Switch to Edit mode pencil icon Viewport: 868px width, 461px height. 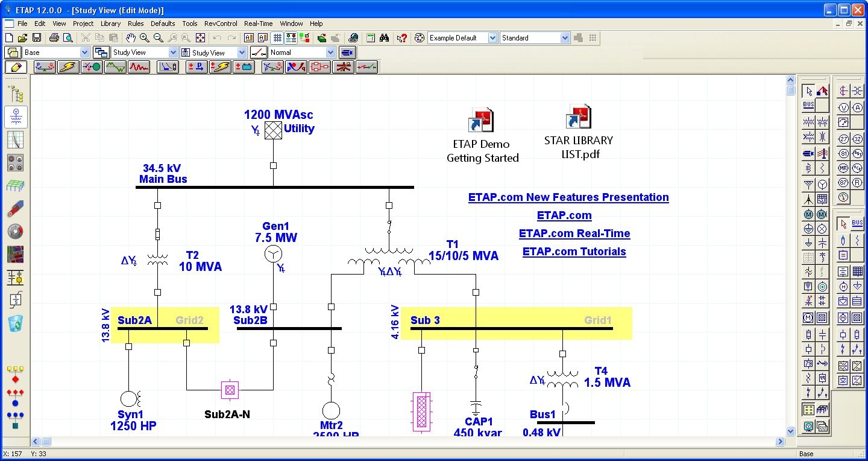[16, 67]
